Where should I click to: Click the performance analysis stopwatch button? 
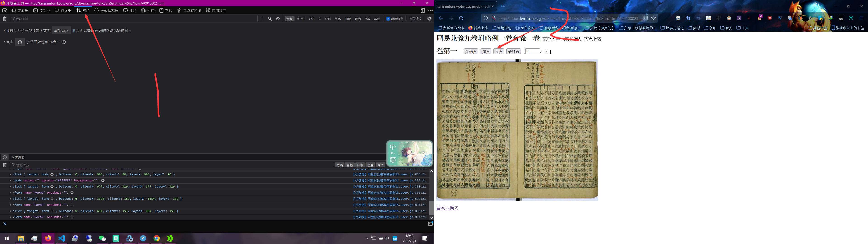pos(20,42)
